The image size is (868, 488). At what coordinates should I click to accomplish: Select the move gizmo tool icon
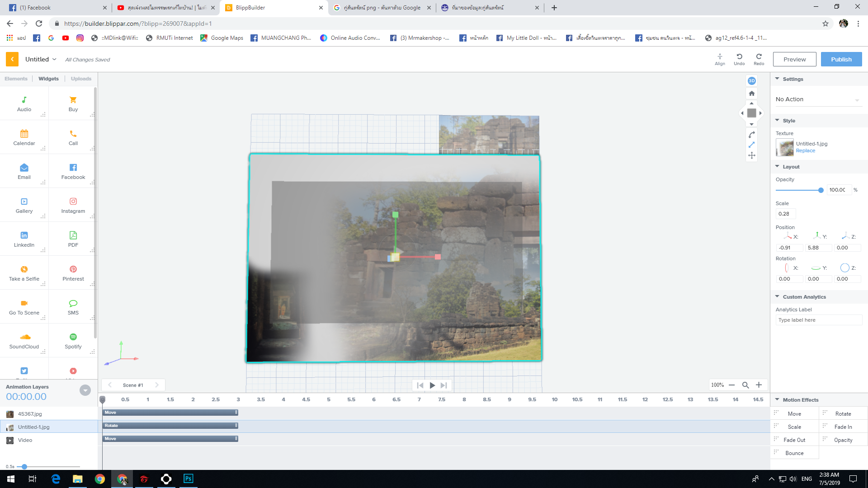tap(751, 155)
